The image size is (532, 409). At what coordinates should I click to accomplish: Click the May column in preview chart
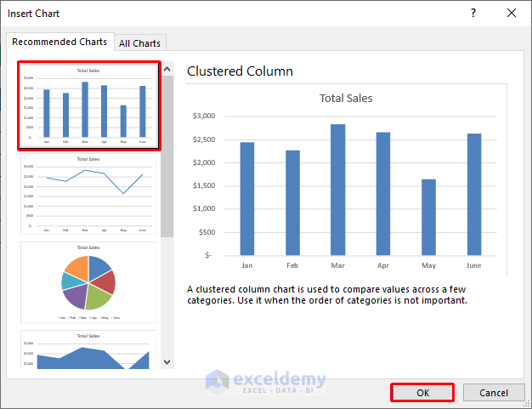point(428,217)
